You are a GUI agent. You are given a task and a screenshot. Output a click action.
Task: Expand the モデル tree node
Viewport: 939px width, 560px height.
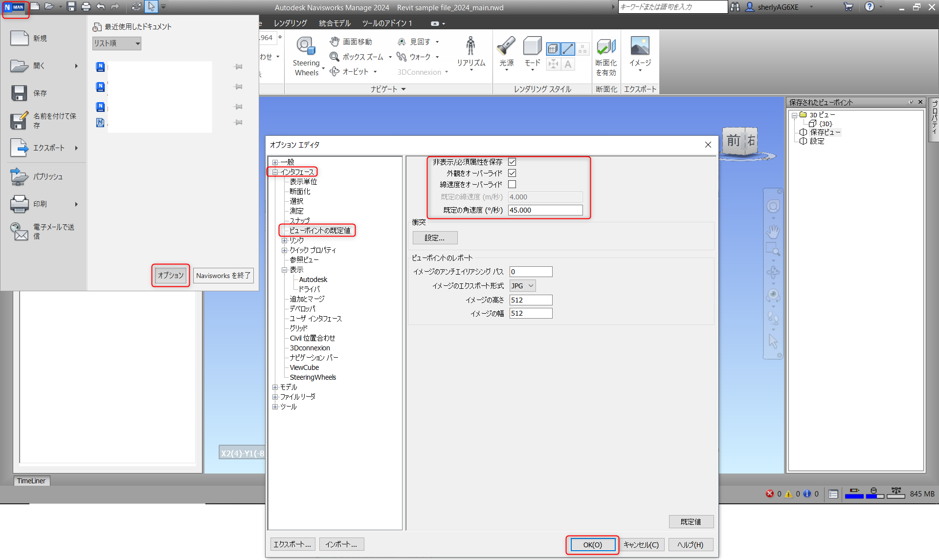click(x=275, y=387)
